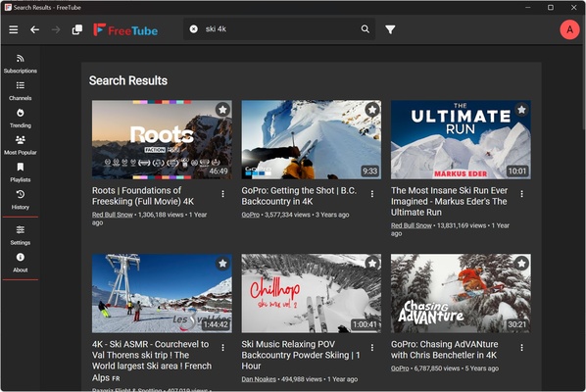Open Most Popular in the sidebar
The width and height of the screenshot is (586, 392).
point(21,145)
